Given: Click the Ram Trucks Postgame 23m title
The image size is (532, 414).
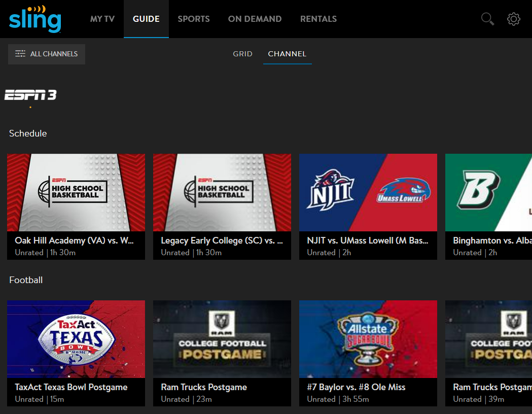Looking at the screenshot, I should [x=204, y=387].
